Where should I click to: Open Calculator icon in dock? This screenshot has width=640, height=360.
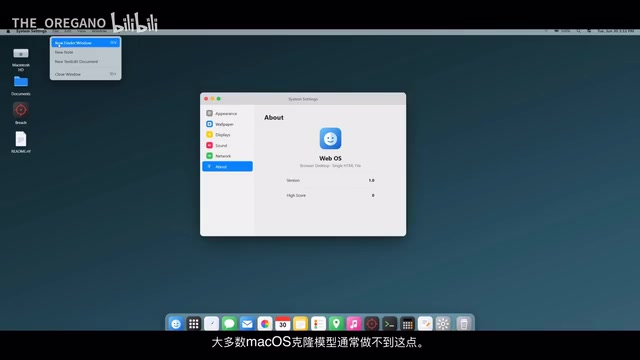407,324
